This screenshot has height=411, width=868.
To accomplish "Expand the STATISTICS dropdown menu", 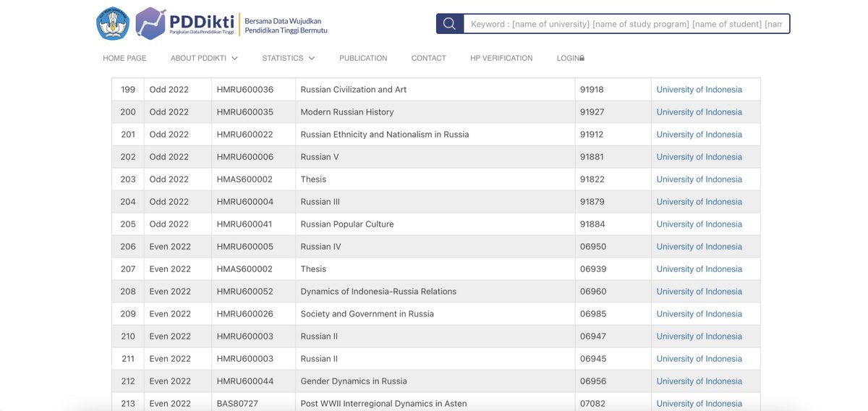I will pos(289,58).
